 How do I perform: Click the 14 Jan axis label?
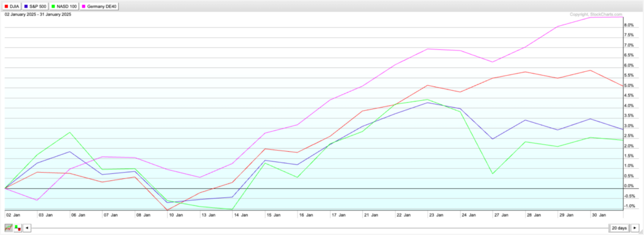click(x=240, y=215)
